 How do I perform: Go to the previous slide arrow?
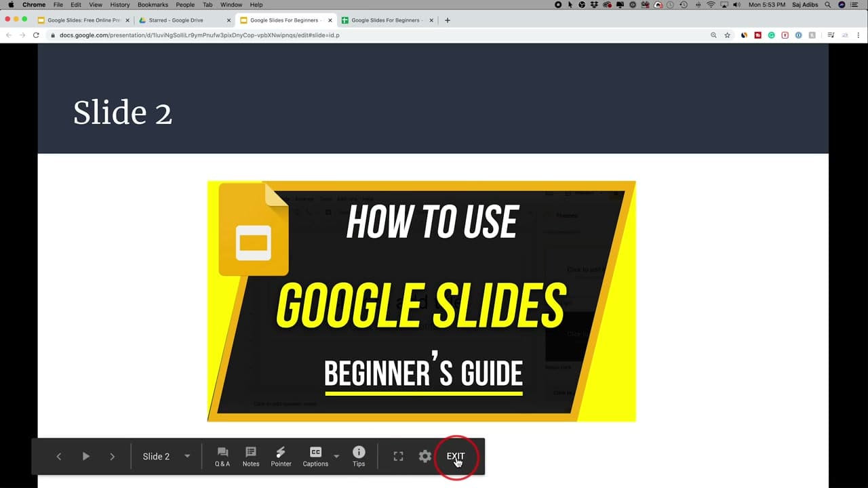(x=59, y=457)
